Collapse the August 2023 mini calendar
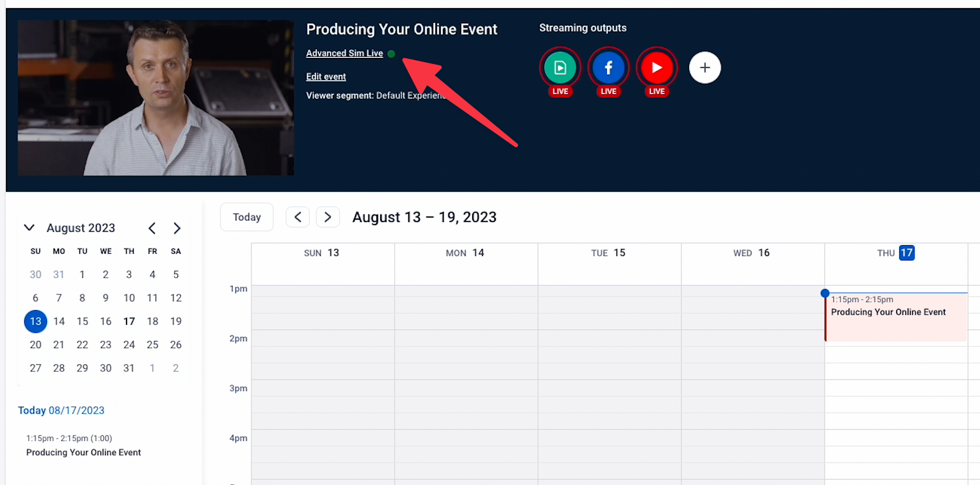980x485 pixels. click(x=29, y=228)
